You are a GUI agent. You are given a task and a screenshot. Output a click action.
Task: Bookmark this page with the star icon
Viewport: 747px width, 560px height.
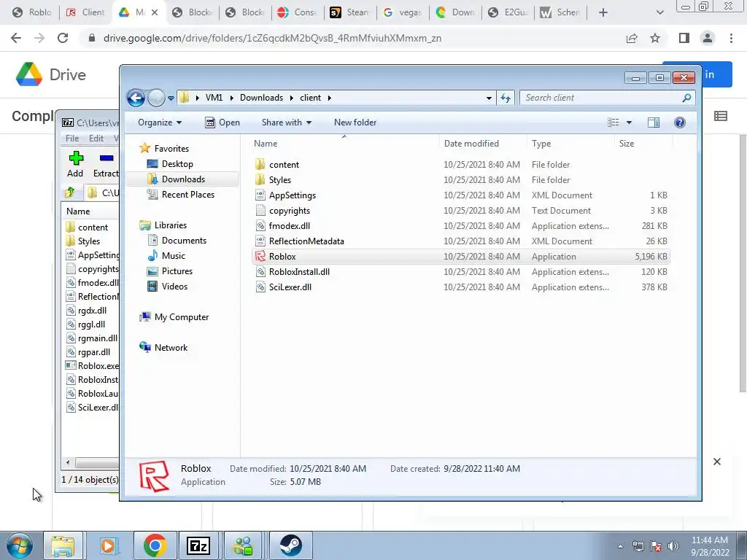tap(655, 38)
